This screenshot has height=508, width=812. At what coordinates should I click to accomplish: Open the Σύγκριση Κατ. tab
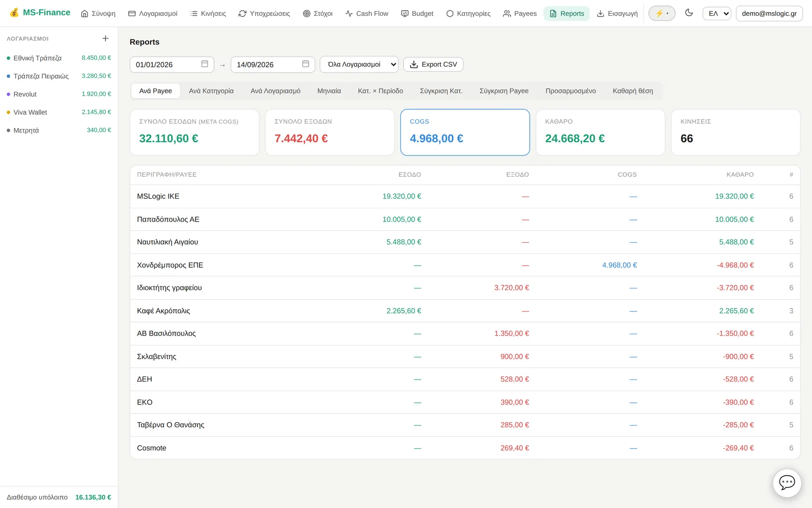pyautogui.click(x=442, y=91)
